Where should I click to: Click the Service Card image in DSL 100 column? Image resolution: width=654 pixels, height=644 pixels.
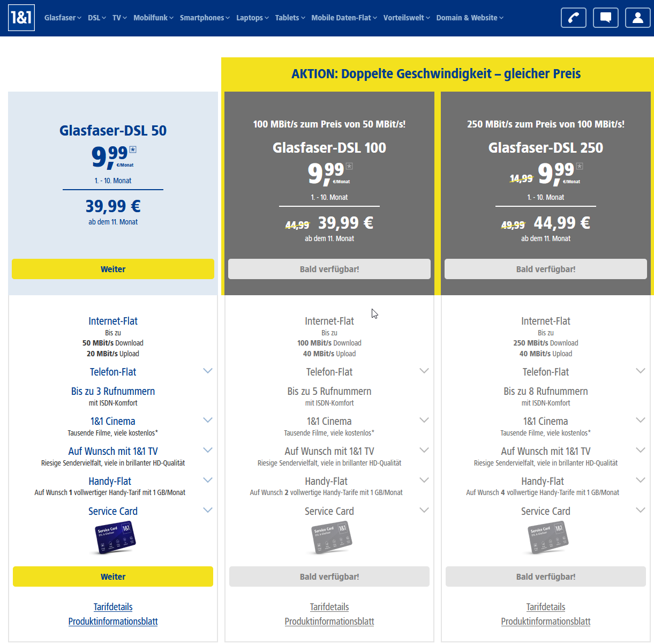[x=332, y=537]
